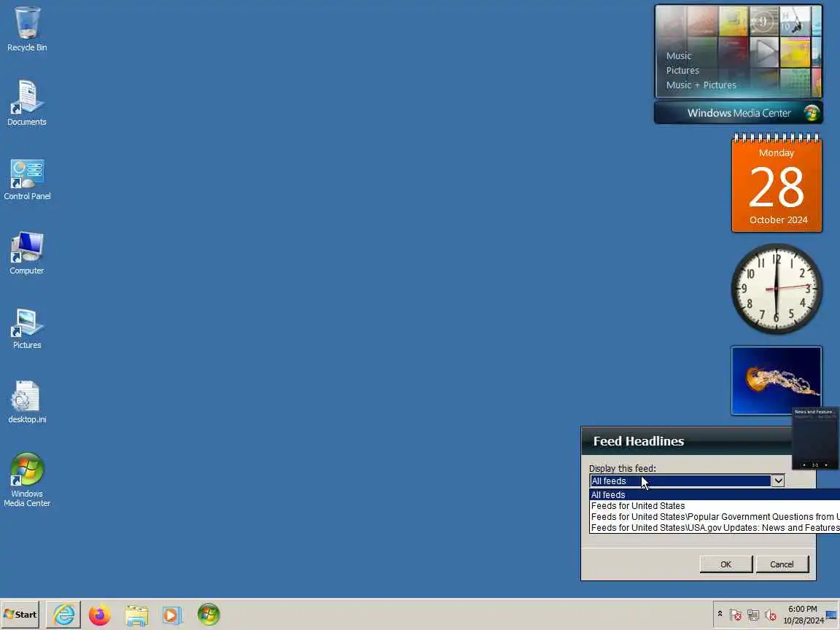Viewport: 840px width, 630px height.
Task: Click the Action Center flag tray icon
Action: pyautogui.click(x=736, y=615)
